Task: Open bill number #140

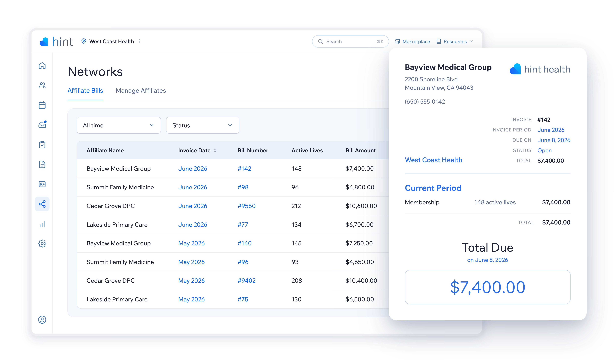Action: click(245, 243)
